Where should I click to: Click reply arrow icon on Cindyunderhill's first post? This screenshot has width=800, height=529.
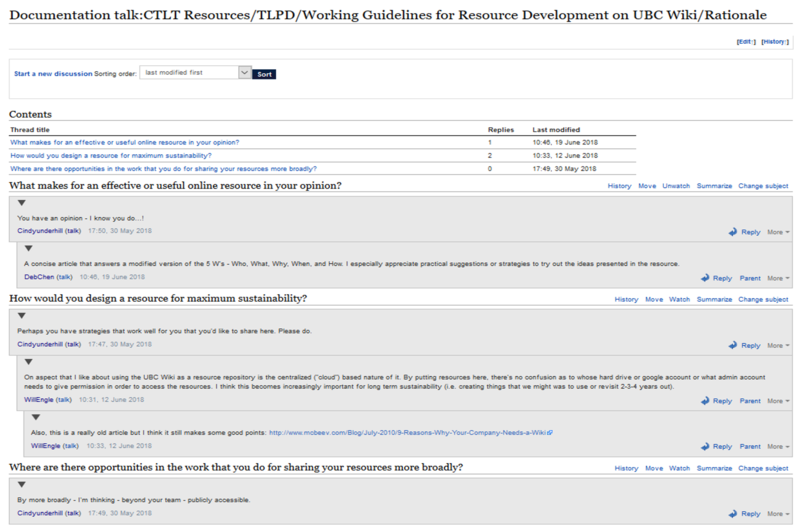[733, 232]
